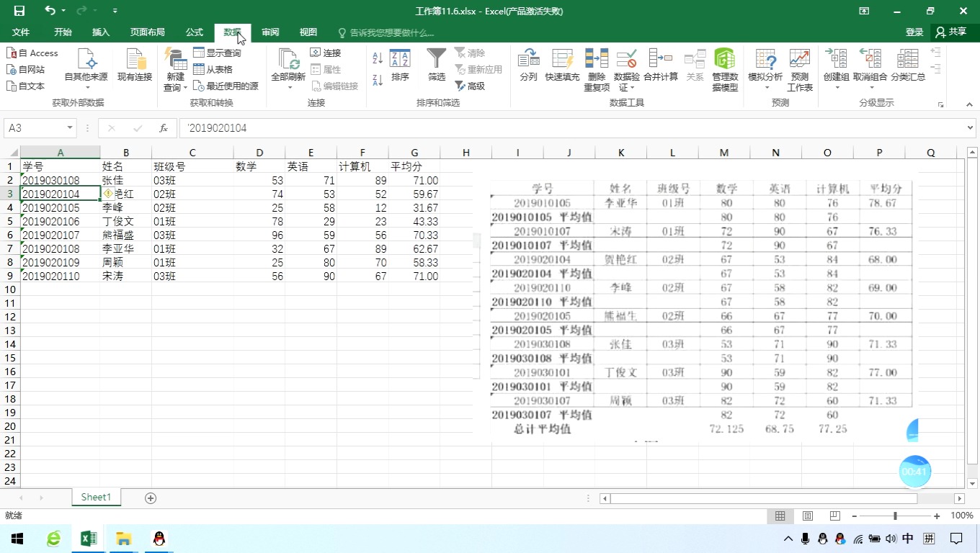Viewport: 980px width, 553px height.
Task: Import data using 自Access
Action: pos(32,53)
